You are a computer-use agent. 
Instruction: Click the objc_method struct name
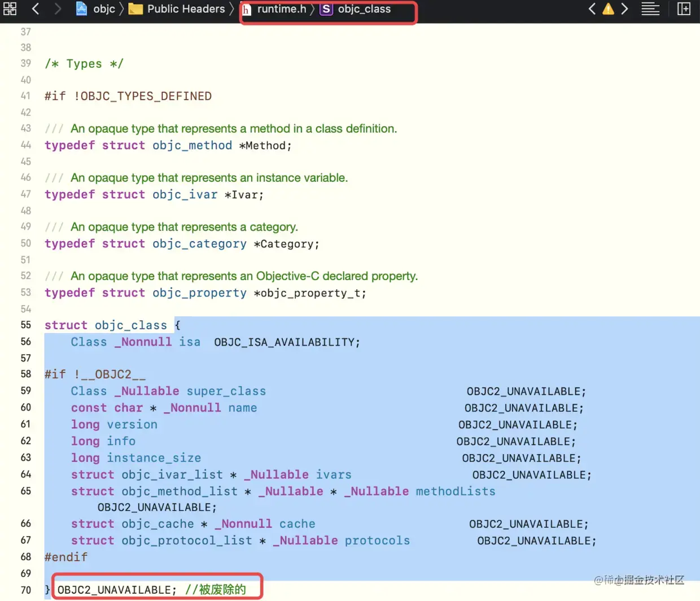click(x=192, y=145)
